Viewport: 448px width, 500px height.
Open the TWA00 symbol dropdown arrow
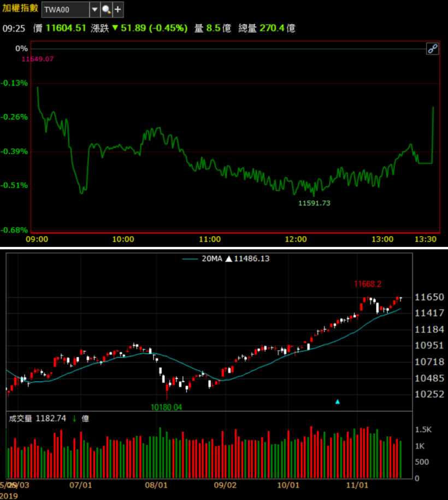95,10
